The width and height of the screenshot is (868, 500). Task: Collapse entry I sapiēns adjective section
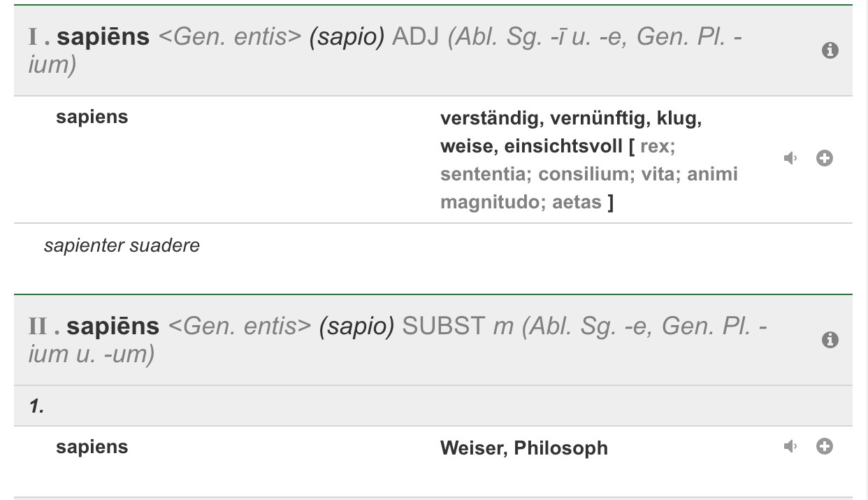click(280, 50)
